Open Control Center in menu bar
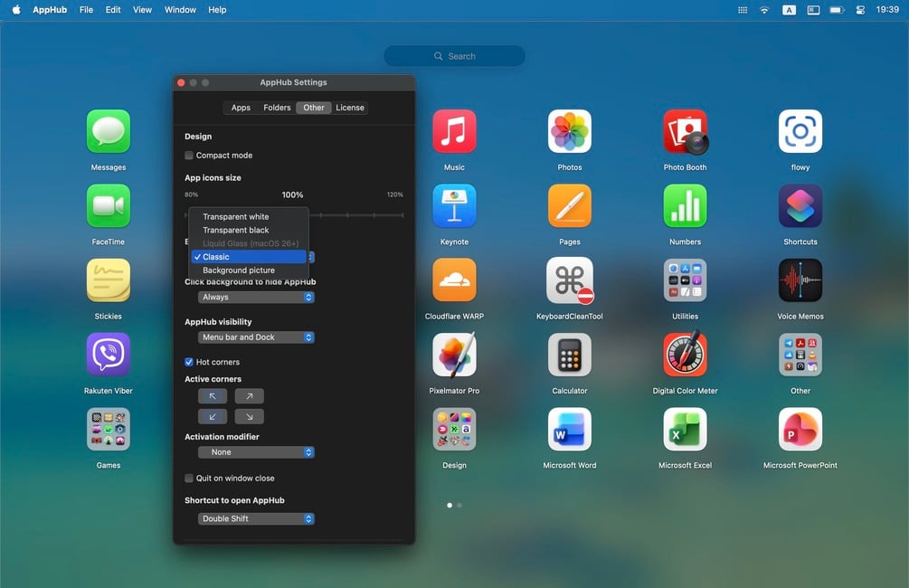This screenshot has width=909, height=588. tap(860, 10)
